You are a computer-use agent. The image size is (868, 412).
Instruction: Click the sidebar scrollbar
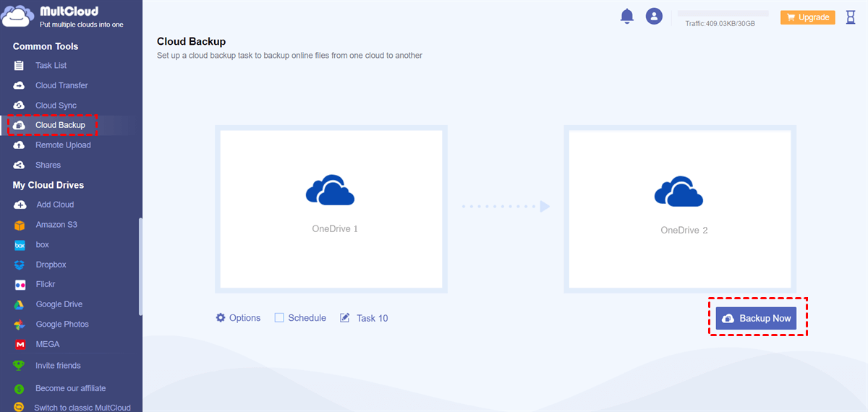click(x=140, y=266)
